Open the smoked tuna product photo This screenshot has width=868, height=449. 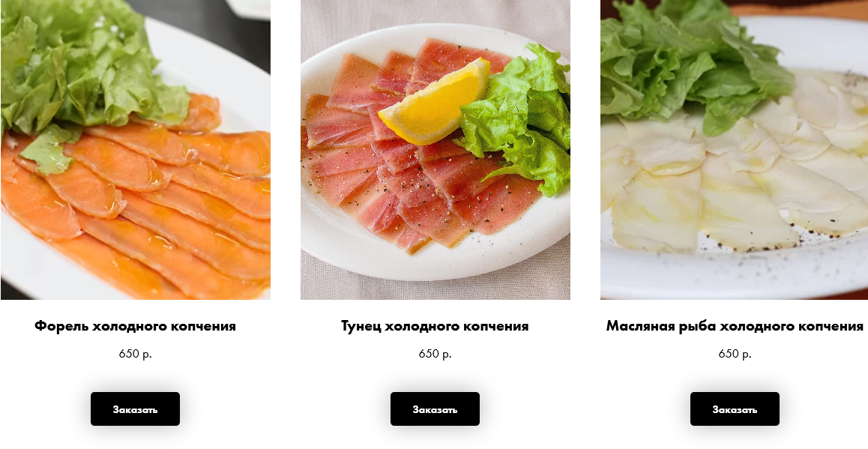[435, 149]
